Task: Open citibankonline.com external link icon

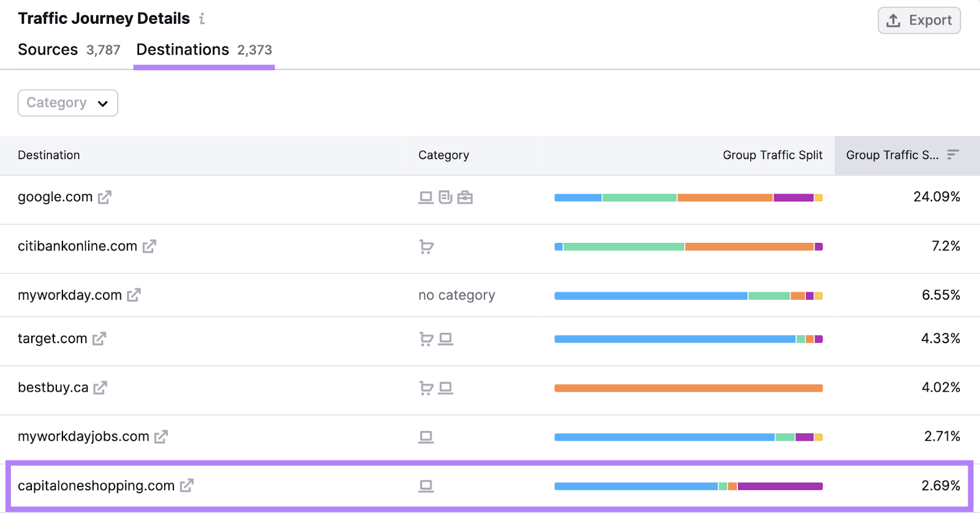Action: point(149,246)
